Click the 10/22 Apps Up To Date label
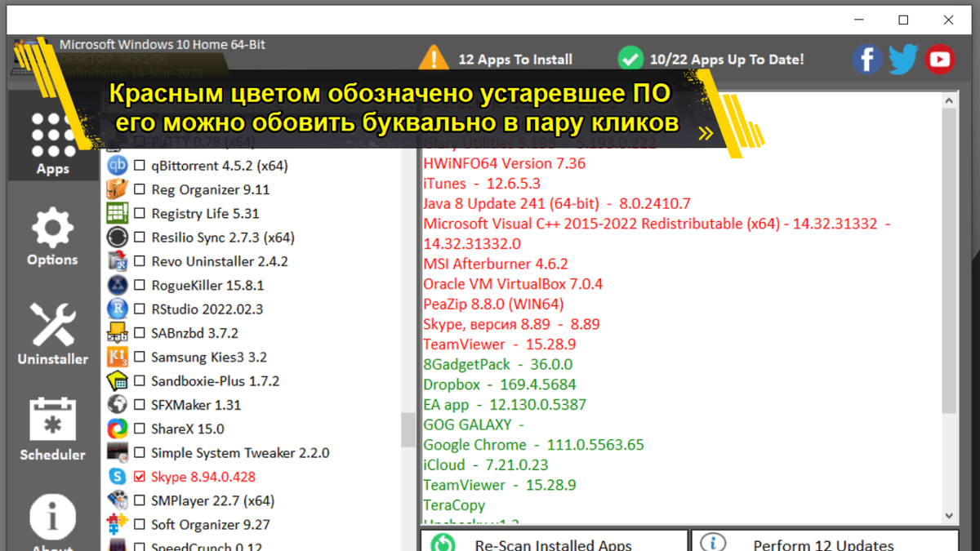This screenshot has height=551, width=980. point(727,60)
